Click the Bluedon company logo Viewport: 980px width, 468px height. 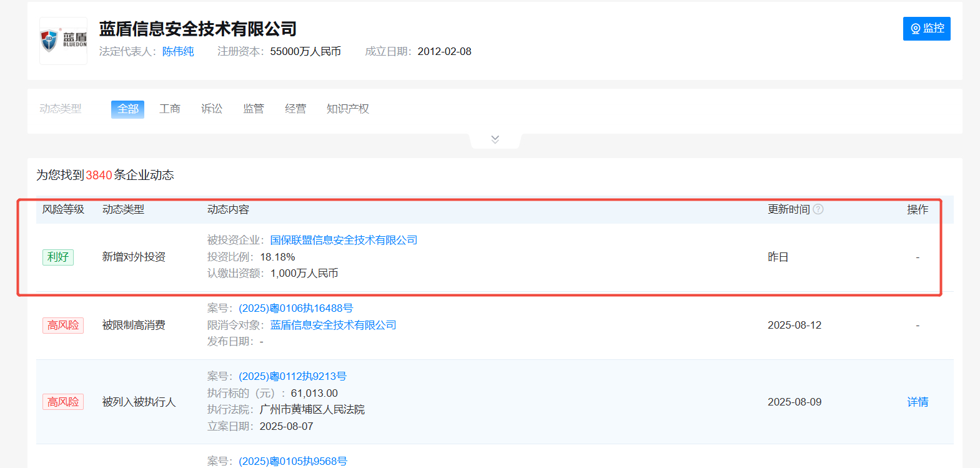63,41
